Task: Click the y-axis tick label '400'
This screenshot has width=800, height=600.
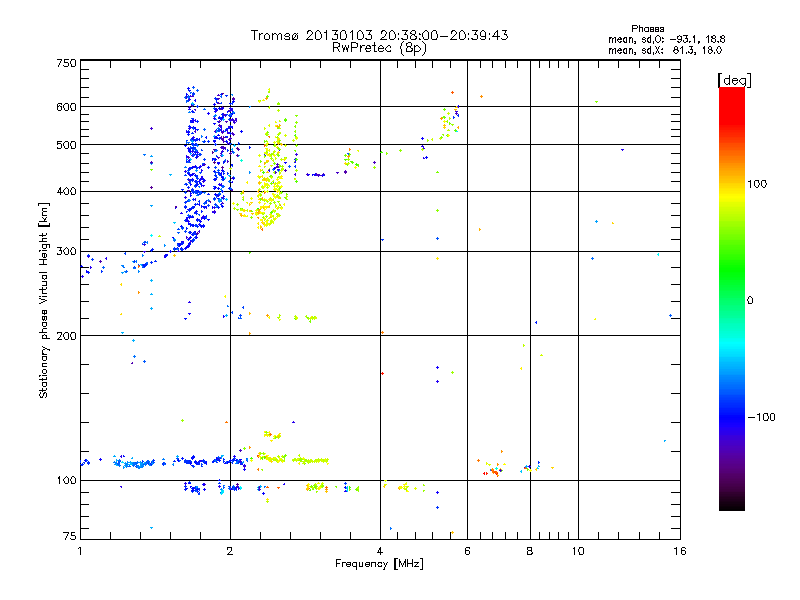Action: tap(66, 191)
